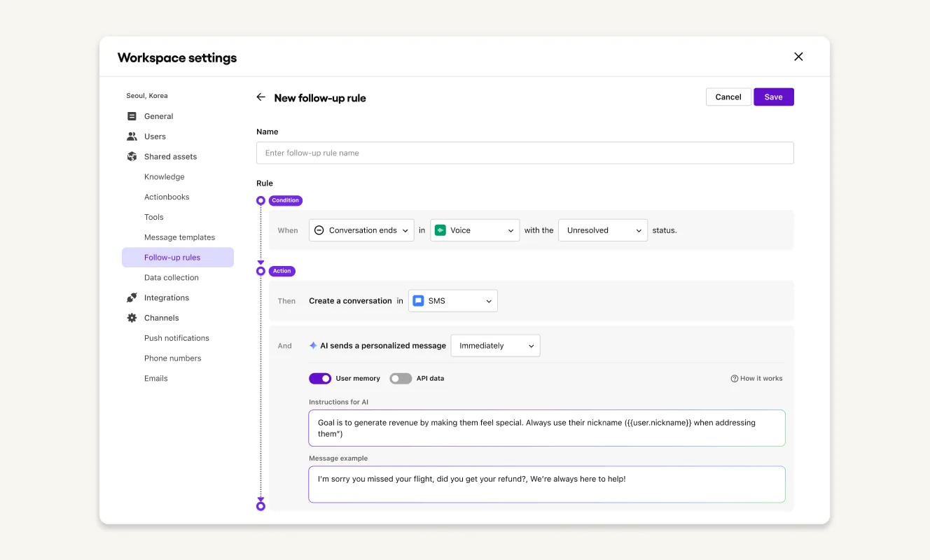Click the Users people icon
The image size is (930, 560).
coord(132,136)
